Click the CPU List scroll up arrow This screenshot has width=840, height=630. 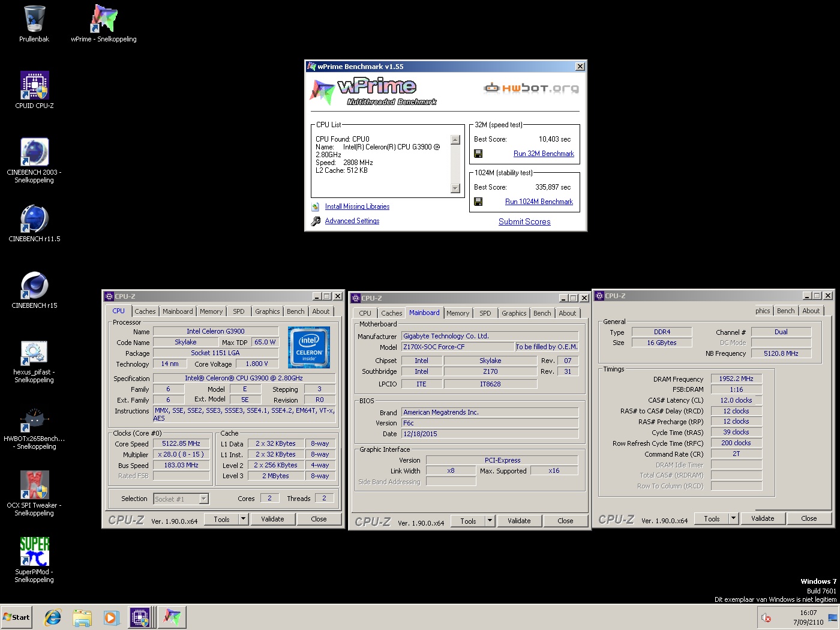[x=455, y=140]
